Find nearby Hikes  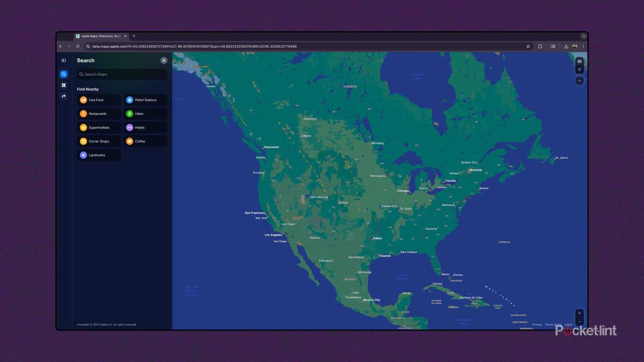click(x=145, y=114)
